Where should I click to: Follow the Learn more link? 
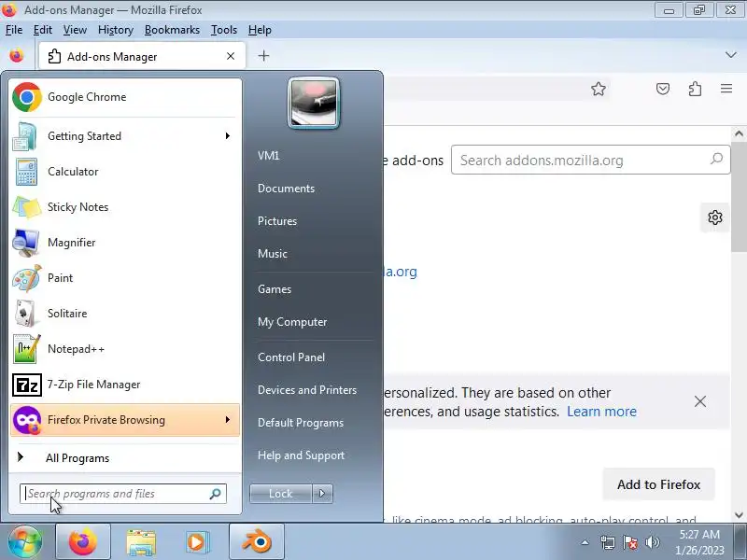tap(601, 412)
